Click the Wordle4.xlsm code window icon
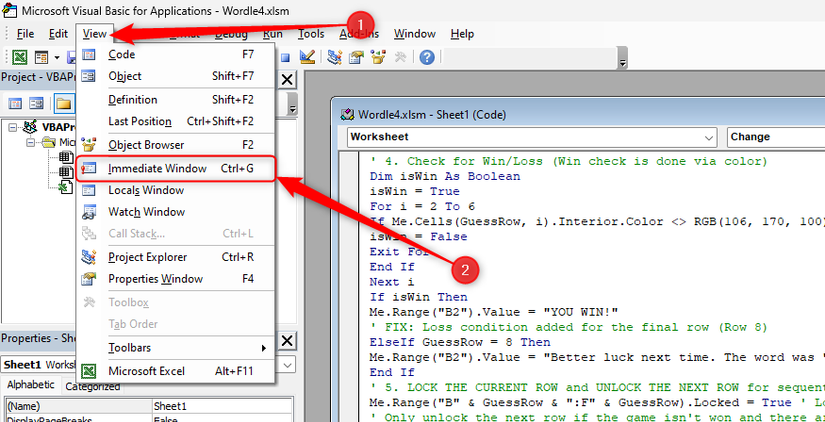 pyautogui.click(x=347, y=114)
